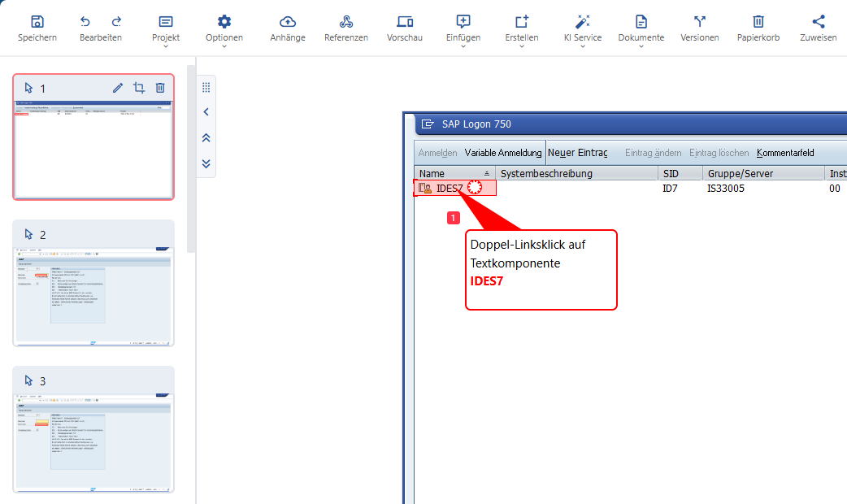Click the IS33005 server cell
This screenshot has width=847, height=504.
pos(725,189)
